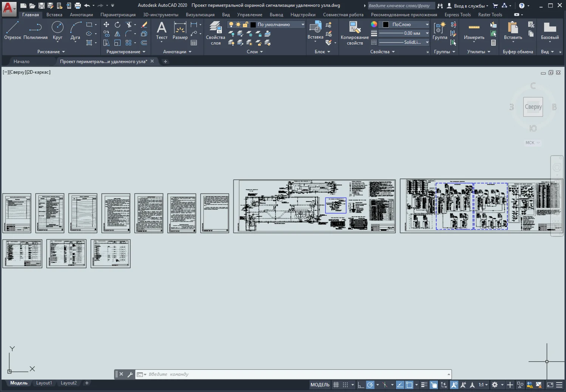Open the customization wrench in command line
The height and width of the screenshot is (392, 566).
coord(130,374)
